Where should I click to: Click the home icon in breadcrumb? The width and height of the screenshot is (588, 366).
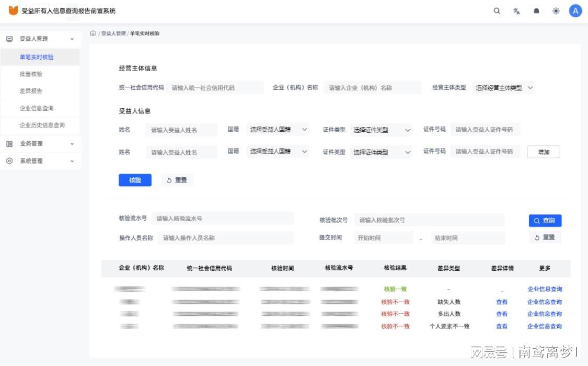[93, 33]
